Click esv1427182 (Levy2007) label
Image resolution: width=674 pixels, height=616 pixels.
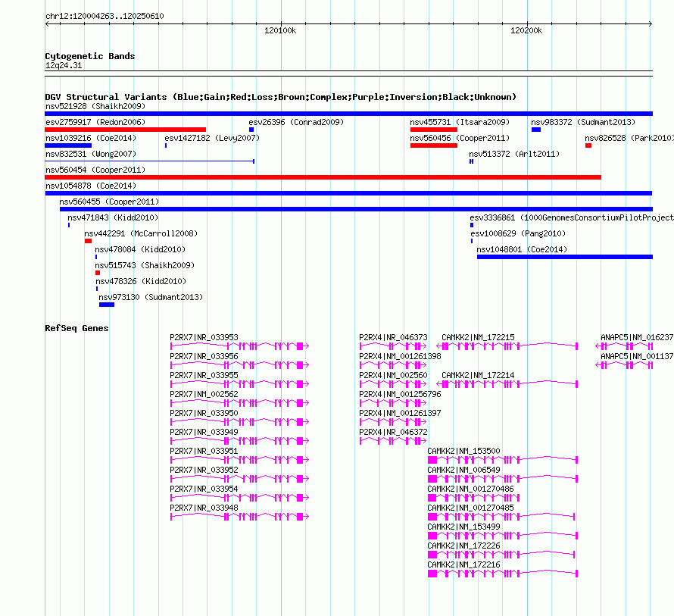pos(212,138)
